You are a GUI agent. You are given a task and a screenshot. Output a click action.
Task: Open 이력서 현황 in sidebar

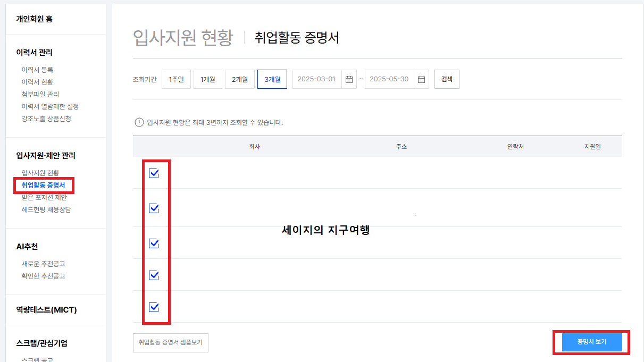pos(37,82)
